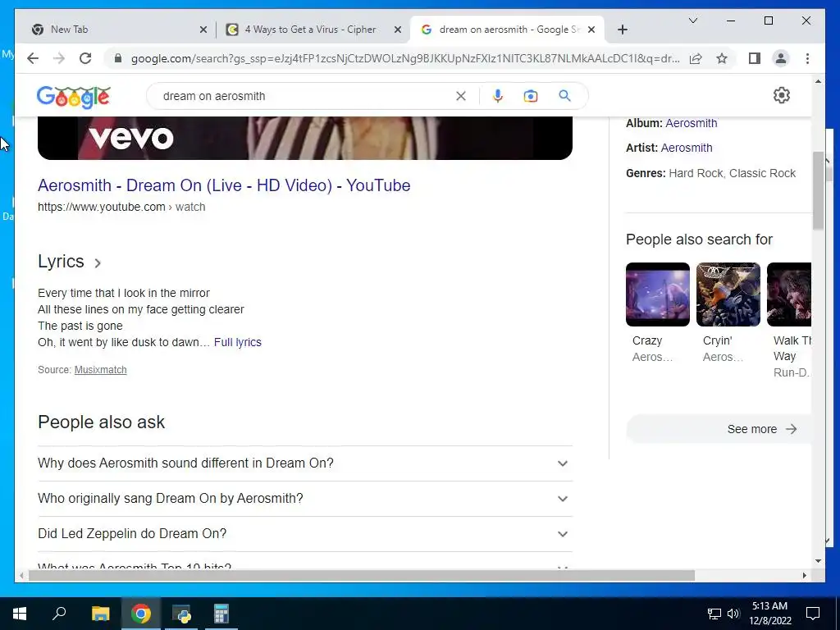Expand Did Led Zeppelin do Dream On
Screen dimensions: 840x630
click(305, 534)
